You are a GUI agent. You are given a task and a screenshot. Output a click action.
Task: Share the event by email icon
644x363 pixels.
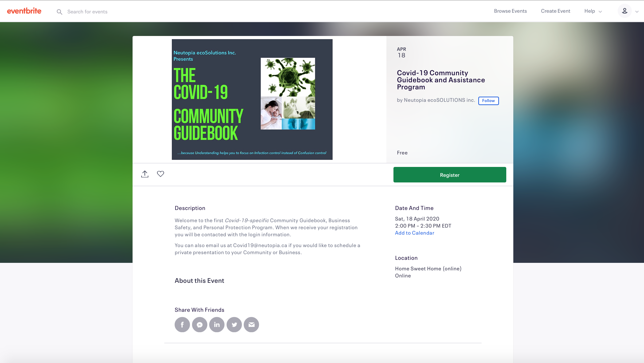pos(251,324)
